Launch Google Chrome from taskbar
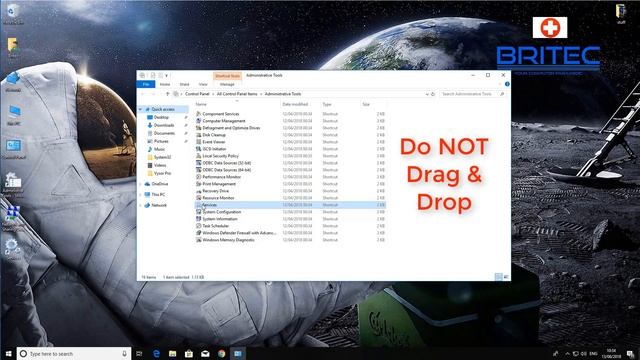This screenshot has height=360, width=640. click(222, 353)
